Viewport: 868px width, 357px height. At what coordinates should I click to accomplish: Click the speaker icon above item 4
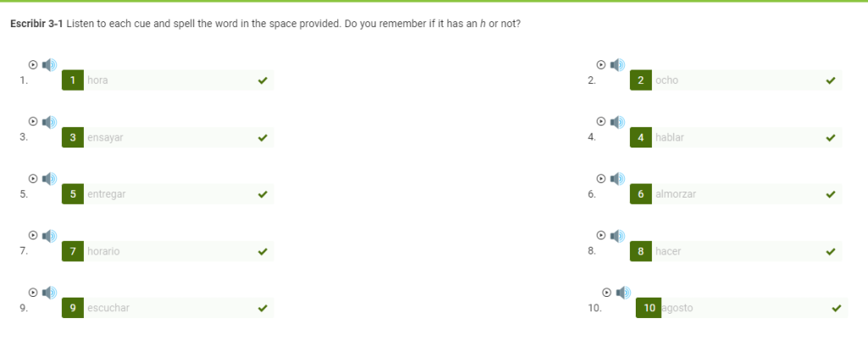tap(617, 122)
